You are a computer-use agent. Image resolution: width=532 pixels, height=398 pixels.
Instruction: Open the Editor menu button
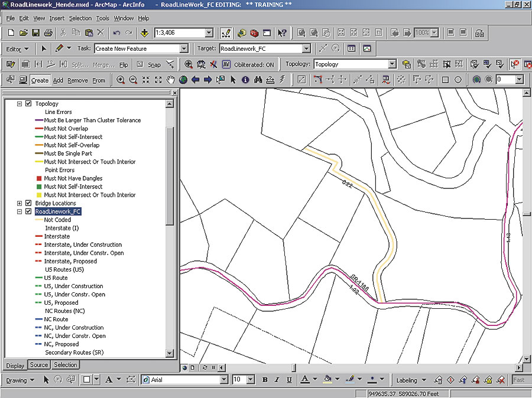click(17, 49)
